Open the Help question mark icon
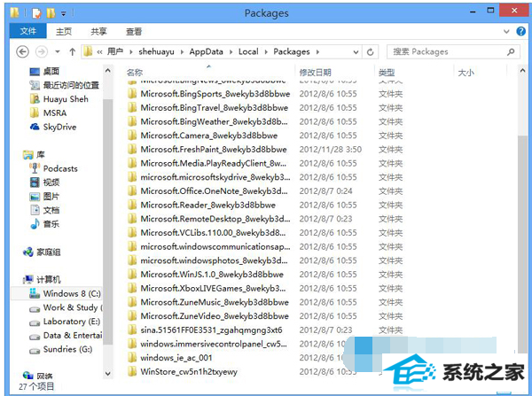 (x=520, y=32)
